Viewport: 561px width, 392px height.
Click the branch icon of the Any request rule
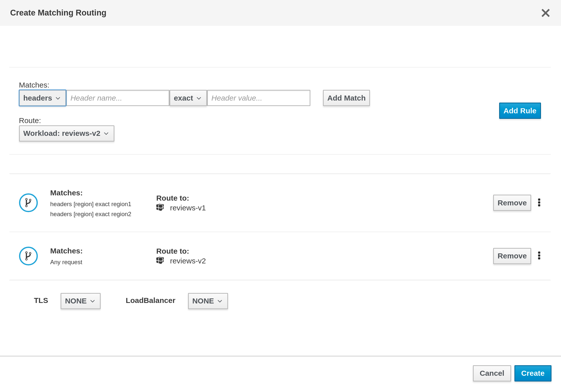click(x=28, y=256)
